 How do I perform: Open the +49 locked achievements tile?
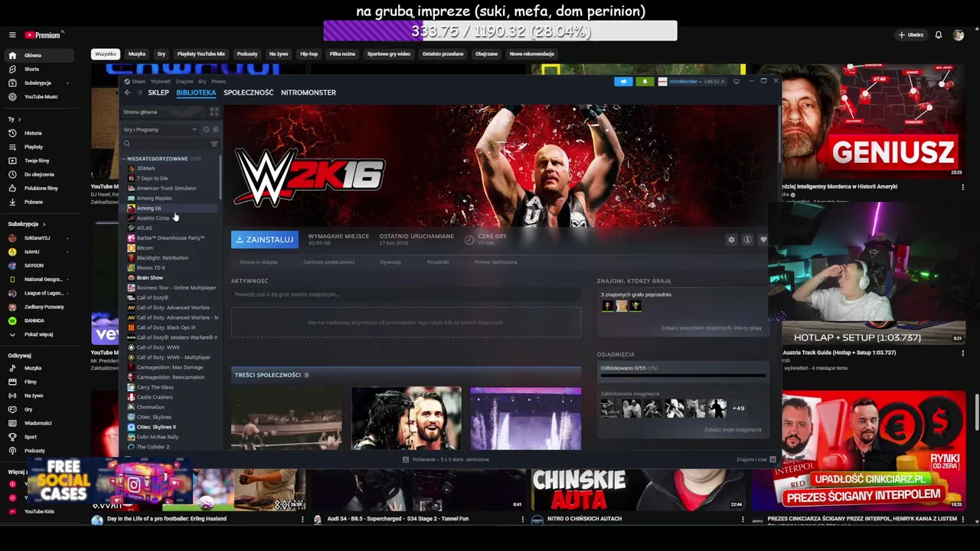click(x=738, y=408)
